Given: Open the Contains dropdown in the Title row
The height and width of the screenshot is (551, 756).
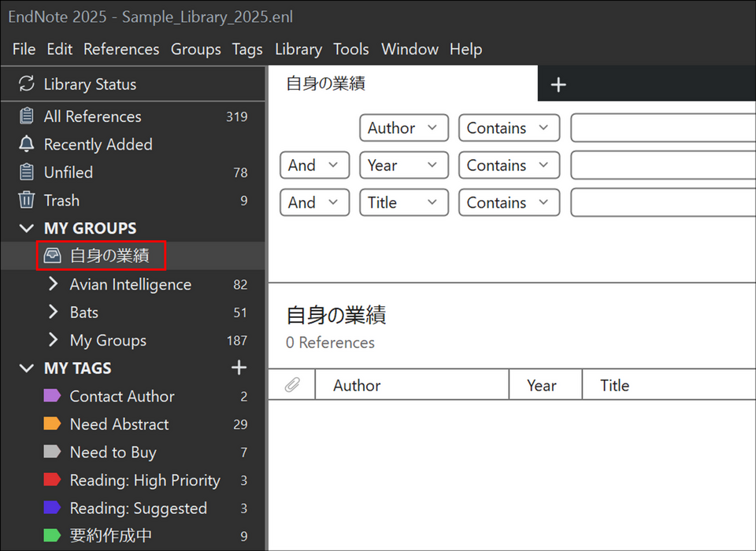Looking at the screenshot, I should point(510,202).
